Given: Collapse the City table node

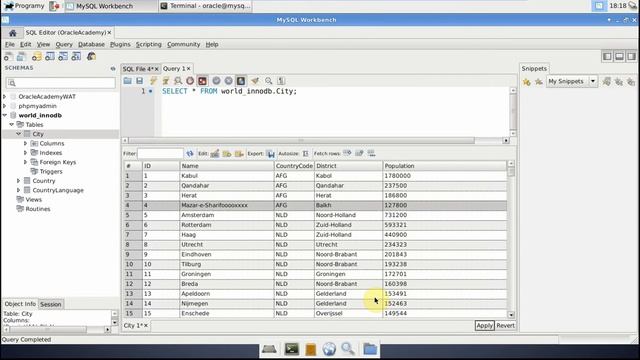Looking at the screenshot, I should pyautogui.click(x=18, y=134).
